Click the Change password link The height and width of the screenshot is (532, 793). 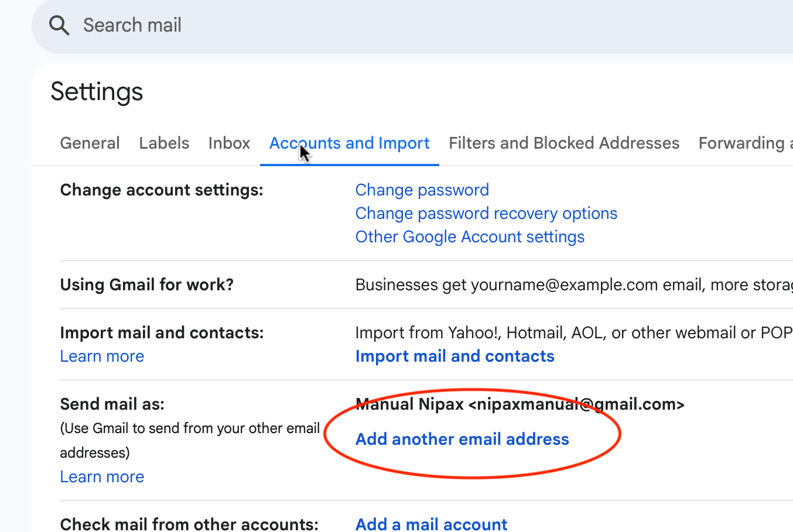point(422,190)
